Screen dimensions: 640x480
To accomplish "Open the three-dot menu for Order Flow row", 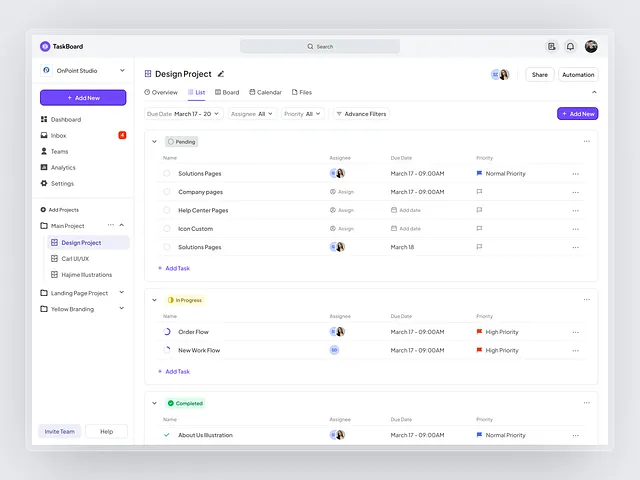I will tap(575, 332).
